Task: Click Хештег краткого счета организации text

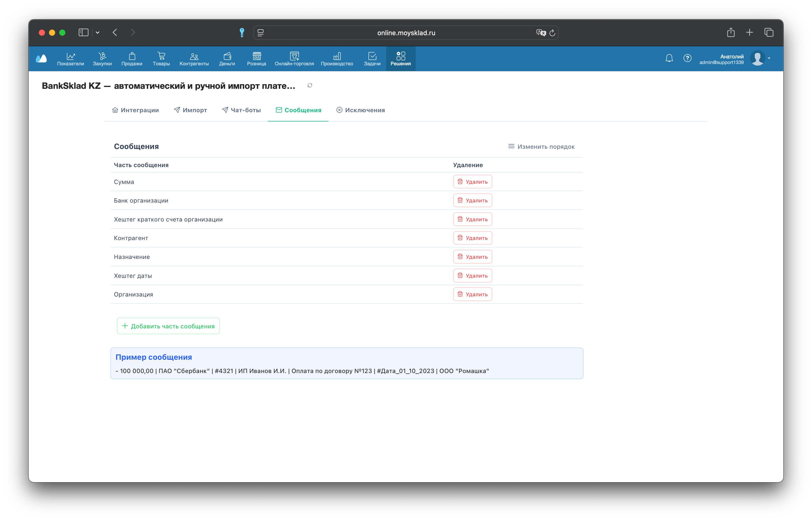Action: 168,219
